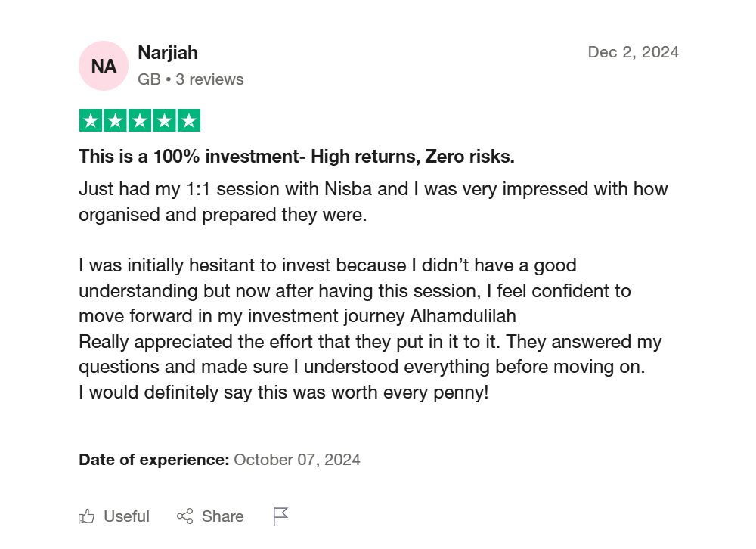Screen dimensions: 756x549
Task: Click the first green rating star
Action: (x=91, y=121)
